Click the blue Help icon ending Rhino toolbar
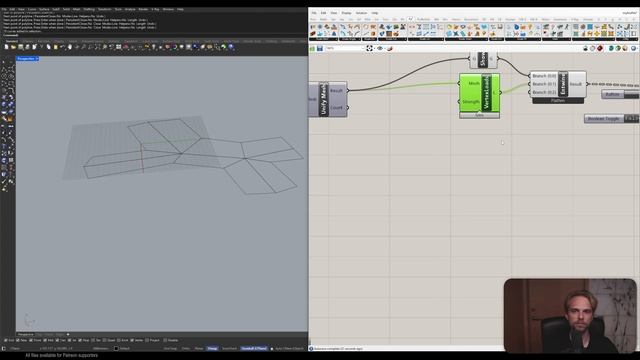This screenshot has width=640, height=360. point(231,47)
